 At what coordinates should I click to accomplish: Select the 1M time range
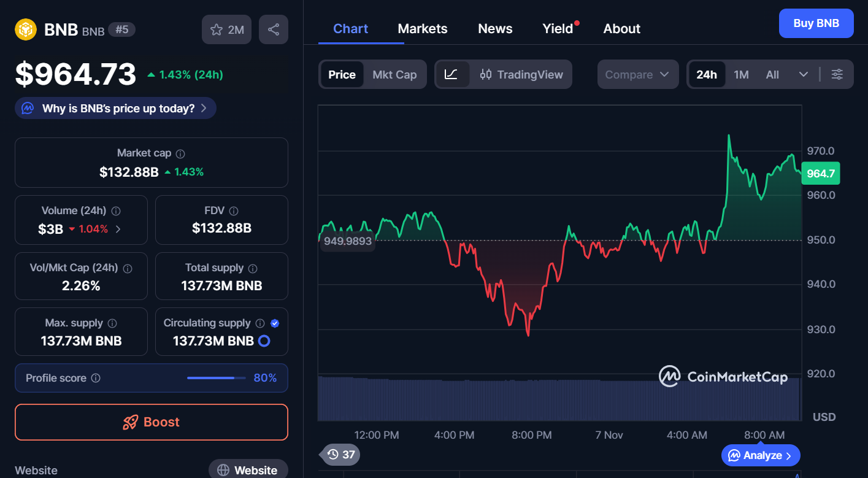click(741, 74)
